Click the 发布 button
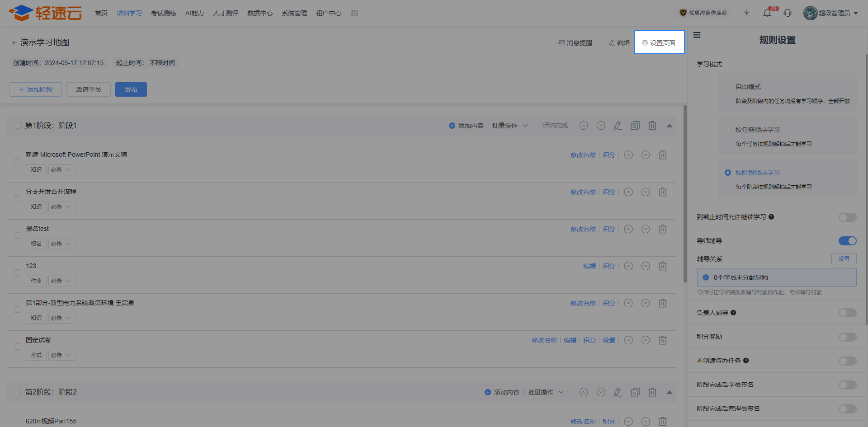The image size is (868, 427). click(131, 89)
